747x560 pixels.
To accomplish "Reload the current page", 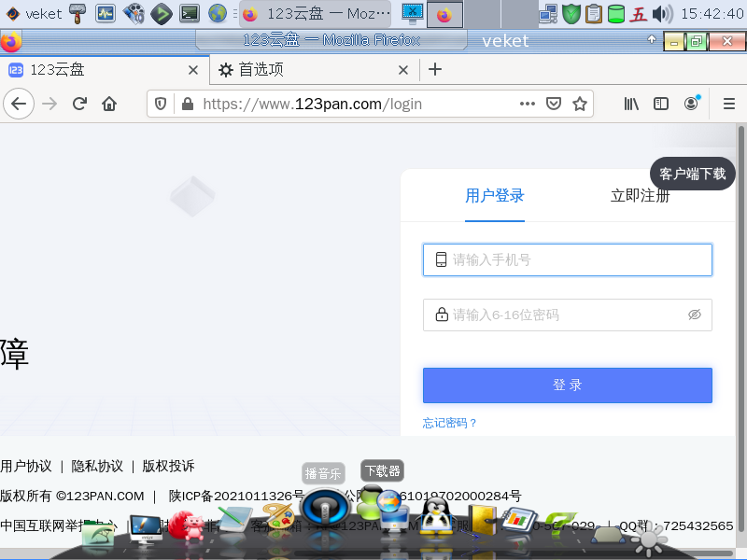I will coord(79,104).
